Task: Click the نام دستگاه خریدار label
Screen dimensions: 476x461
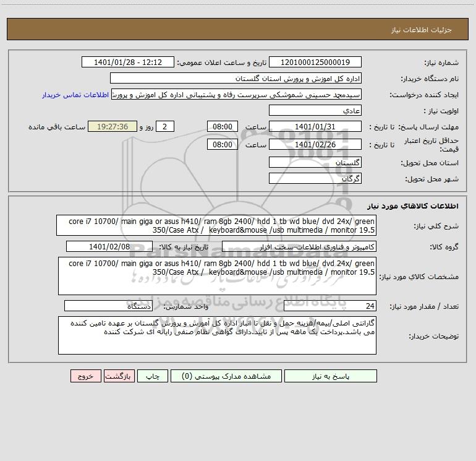Action: coord(430,79)
